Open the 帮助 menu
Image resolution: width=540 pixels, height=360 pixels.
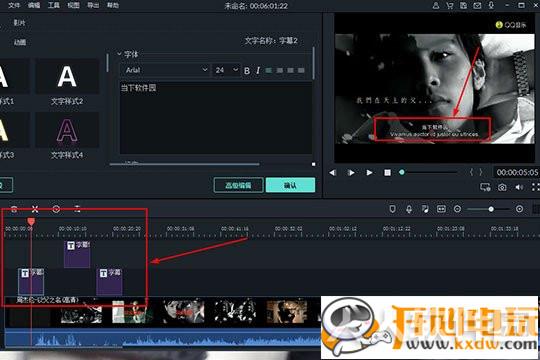point(113,5)
